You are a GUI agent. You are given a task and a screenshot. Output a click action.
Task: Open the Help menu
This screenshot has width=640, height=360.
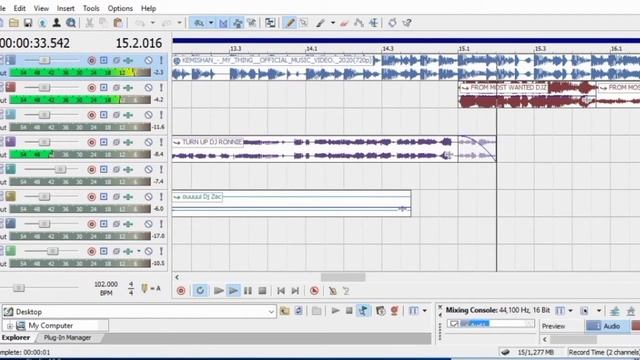148,8
